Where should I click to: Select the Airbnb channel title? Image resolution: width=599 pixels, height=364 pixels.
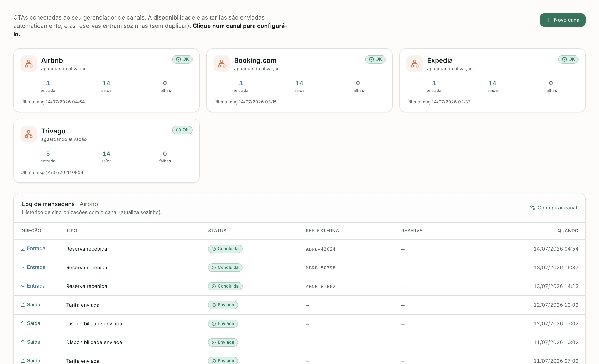(x=52, y=60)
